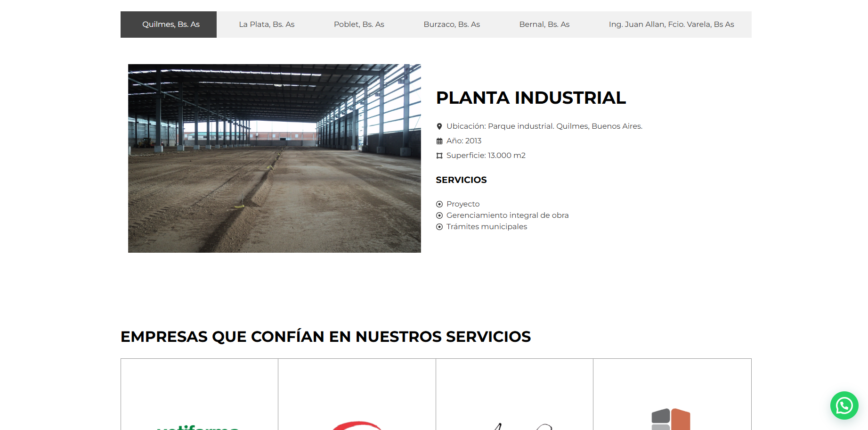Open the Poblet, Bs. As tab

(359, 25)
